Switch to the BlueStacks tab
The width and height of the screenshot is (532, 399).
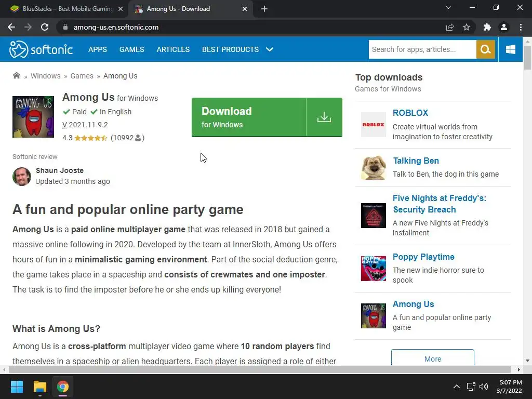coord(64,9)
